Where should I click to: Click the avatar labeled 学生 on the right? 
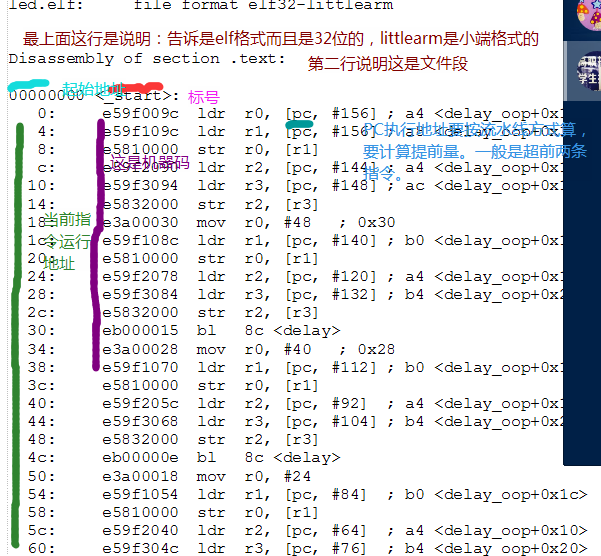pyautogui.click(x=589, y=72)
